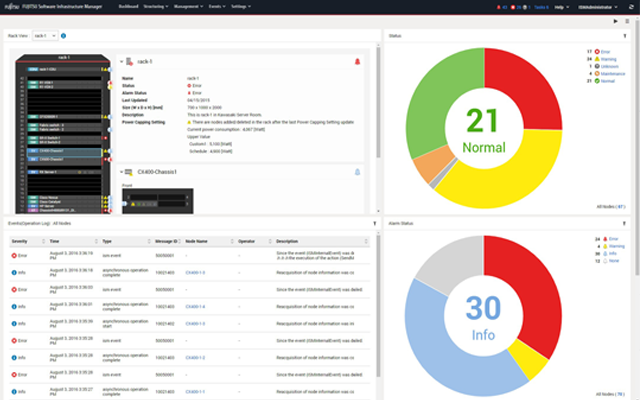Open the filter icon in Alarm Status panel
Viewport: 640px width, 400px height.
click(x=624, y=223)
